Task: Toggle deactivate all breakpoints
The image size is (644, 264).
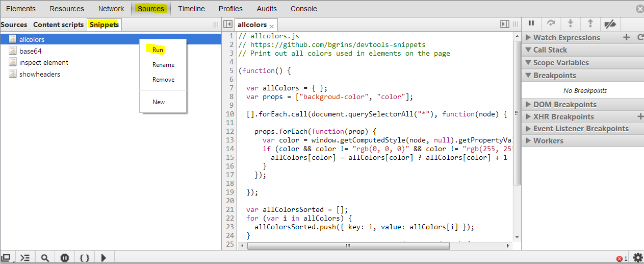Action: click(610, 23)
